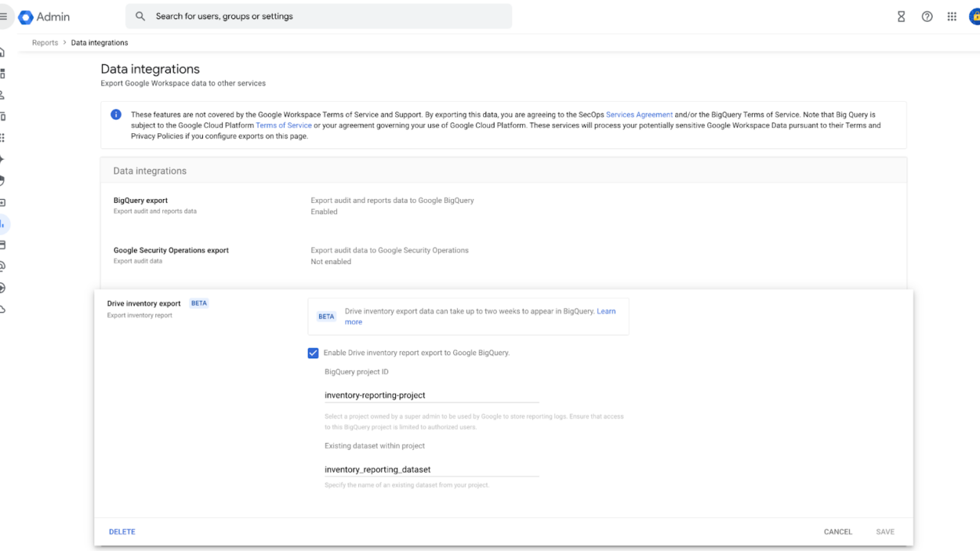Edit the existing dataset name field
Screen dimensions: 980x551
432,469
